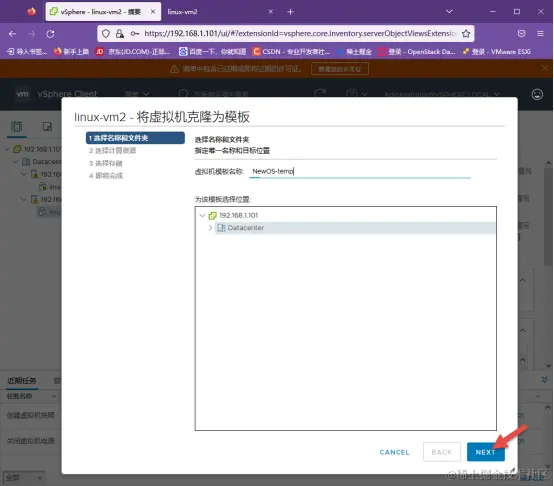Click the Firefox logo icon
The height and width of the screenshot is (486, 554).
point(31,12)
